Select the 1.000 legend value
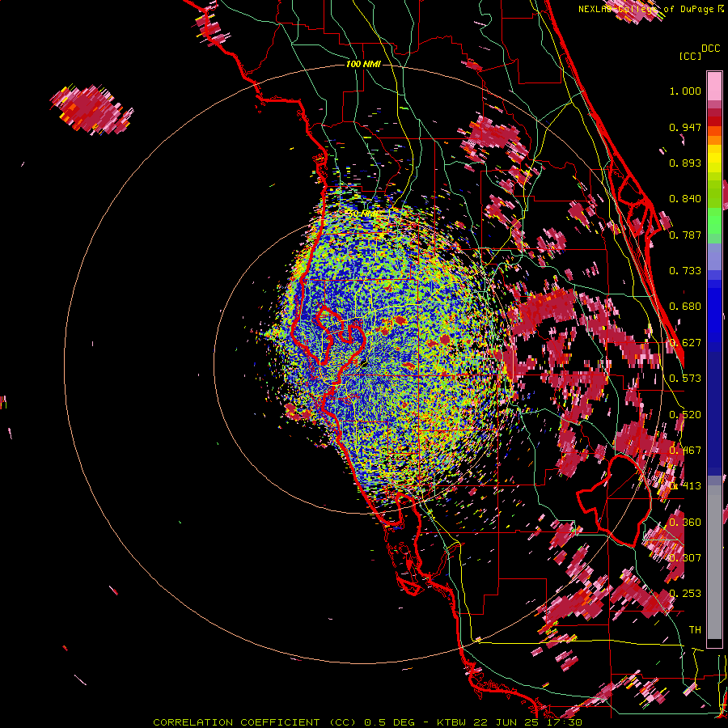728x728 pixels. coord(685,91)
